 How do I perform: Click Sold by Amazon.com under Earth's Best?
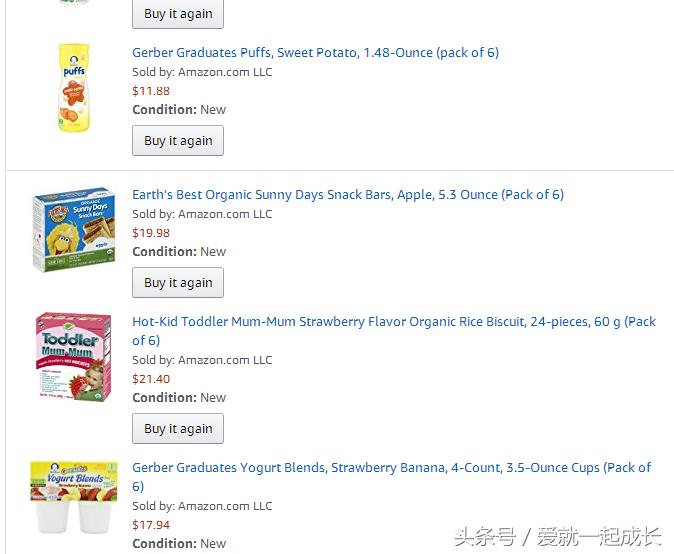tap(202, 214)
